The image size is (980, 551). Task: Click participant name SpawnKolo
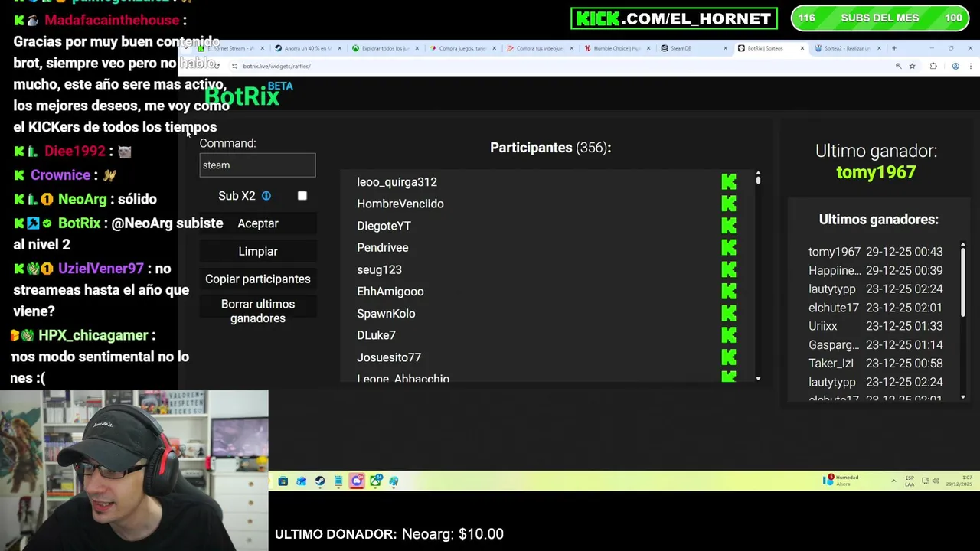(386, 314)
